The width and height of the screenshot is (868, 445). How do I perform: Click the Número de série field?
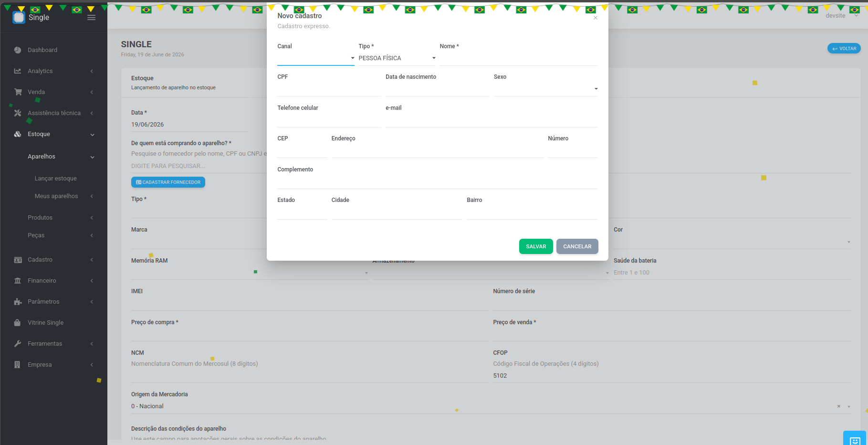pyautogui.click(x=672, y=303)
